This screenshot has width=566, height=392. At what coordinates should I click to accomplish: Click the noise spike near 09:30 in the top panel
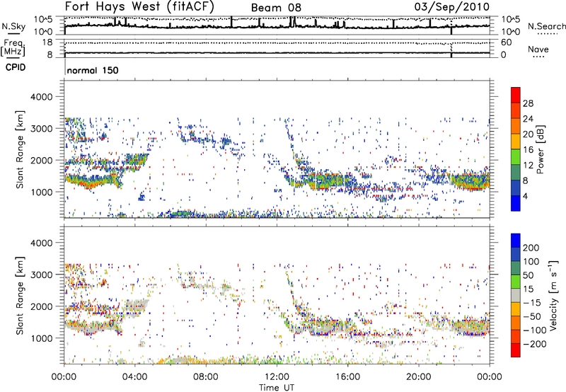(231, 22)
